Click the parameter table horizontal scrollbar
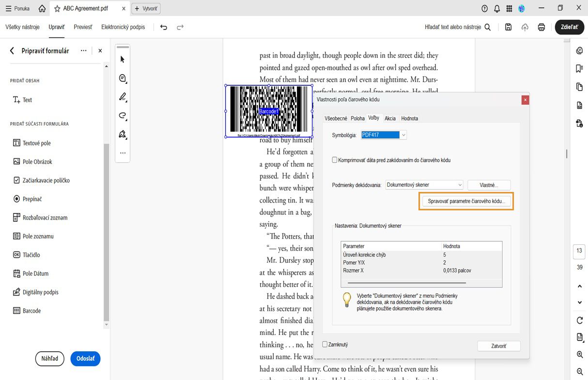This screenshot has height=380, width=588. click(407, 283)
